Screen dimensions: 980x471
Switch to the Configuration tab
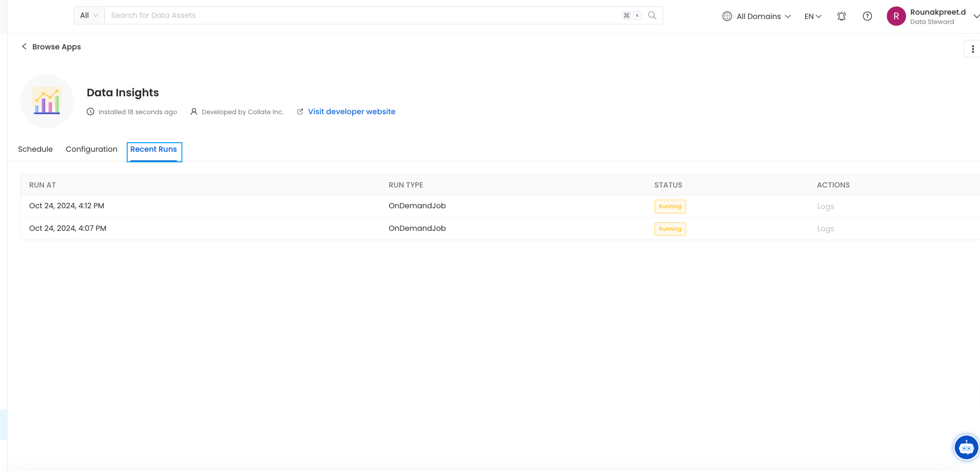coord(91,149)
